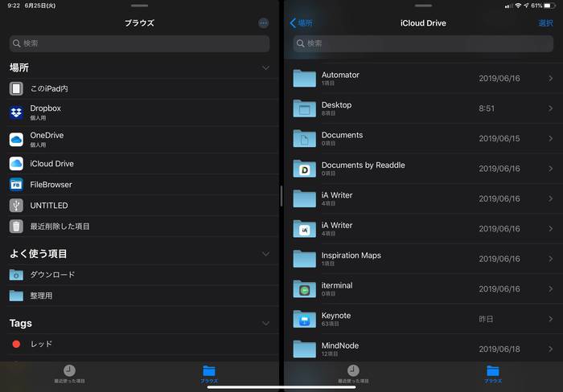Select the 'FileBrowser' label text

[51, 185]
